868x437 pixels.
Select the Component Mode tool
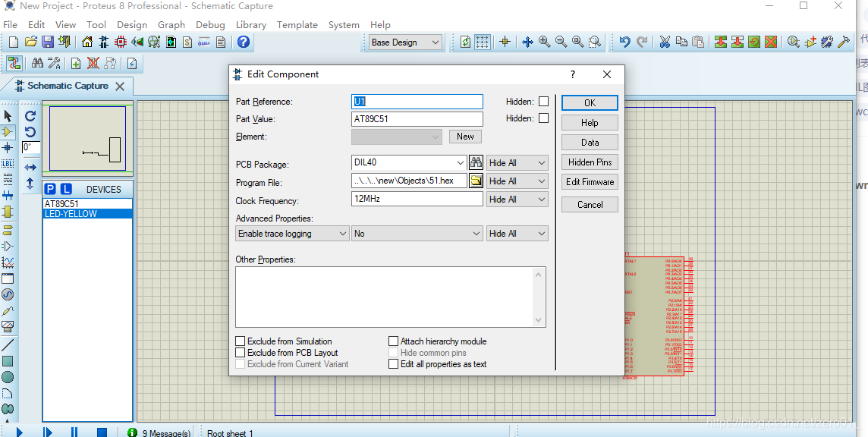(x=8, y=132)
